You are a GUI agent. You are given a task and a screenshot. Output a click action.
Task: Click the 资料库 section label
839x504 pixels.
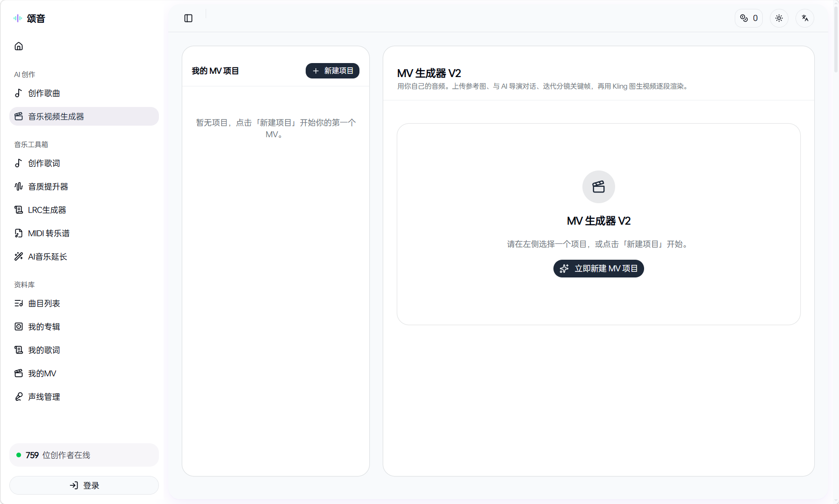[24, 284]
